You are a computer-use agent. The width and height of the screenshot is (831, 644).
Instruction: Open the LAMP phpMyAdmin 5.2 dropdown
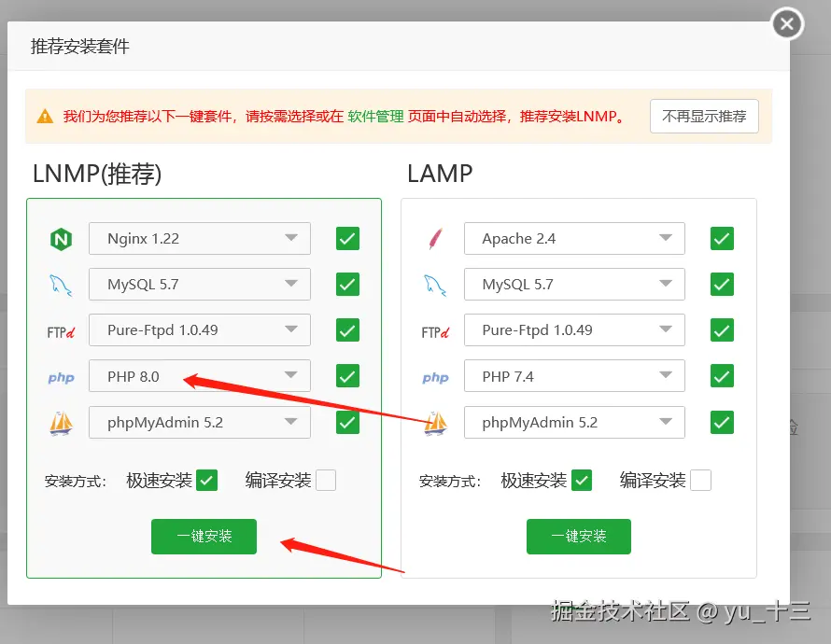[x=574, y=422]
